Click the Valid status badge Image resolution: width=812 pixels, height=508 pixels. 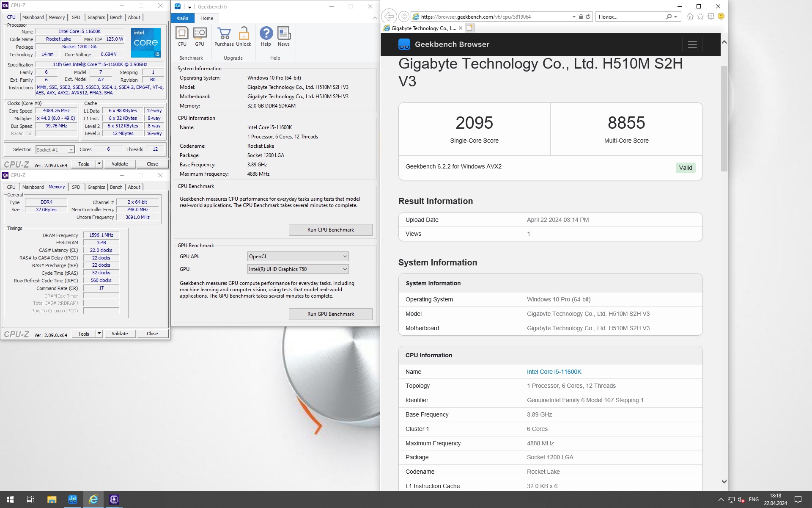click(x=686, y=168)
